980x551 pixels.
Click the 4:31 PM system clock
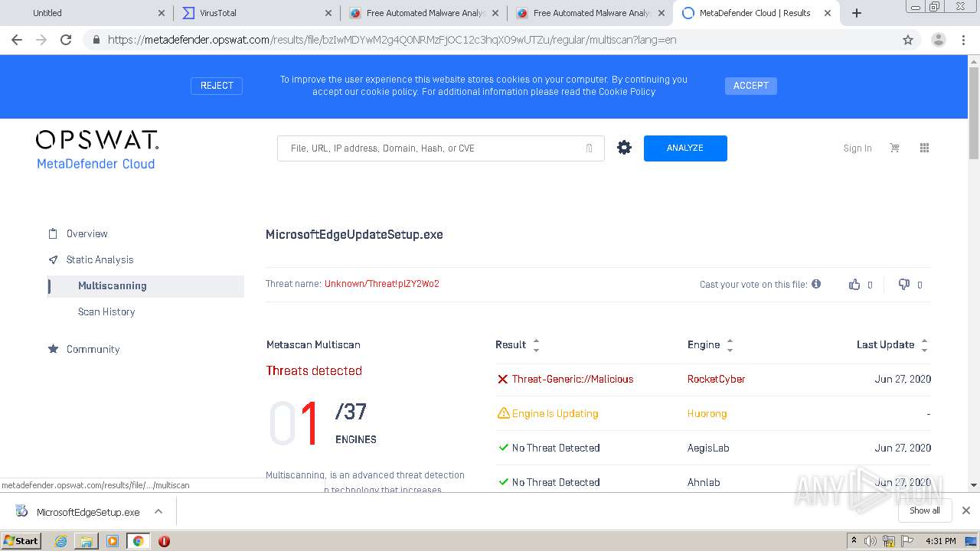[940, 541]
